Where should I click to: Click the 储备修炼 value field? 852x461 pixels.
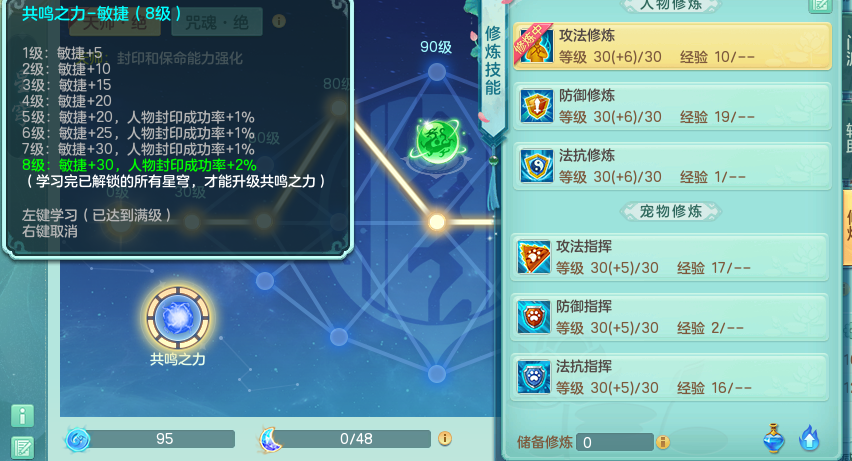615,442
